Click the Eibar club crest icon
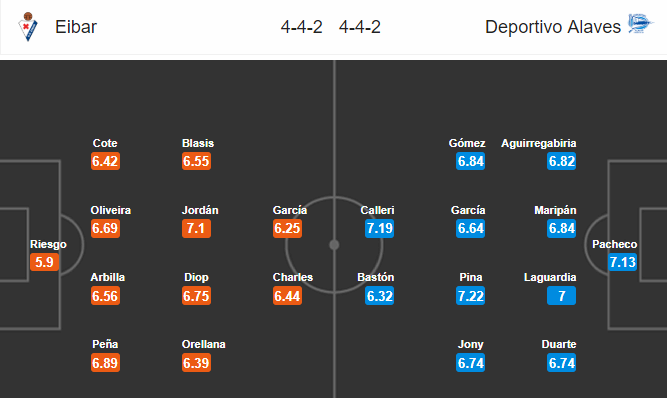The height and width of the screenshot is (398, 667). tap(28, 27)
